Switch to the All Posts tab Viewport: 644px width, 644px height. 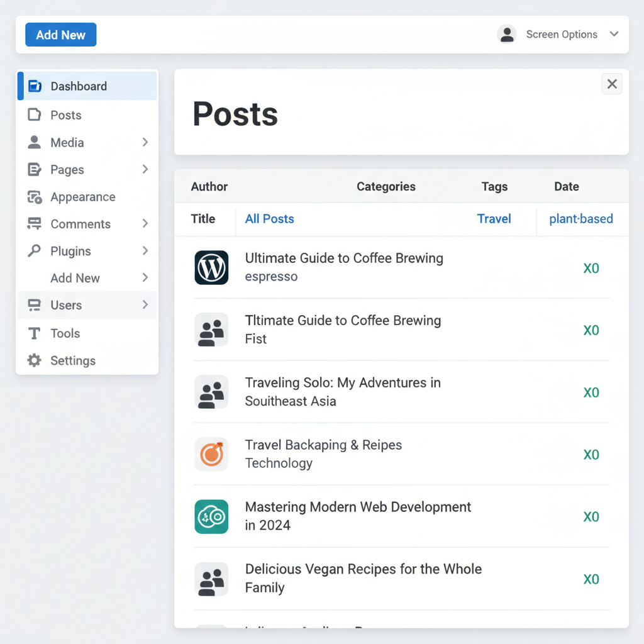(x=269, y=218)
